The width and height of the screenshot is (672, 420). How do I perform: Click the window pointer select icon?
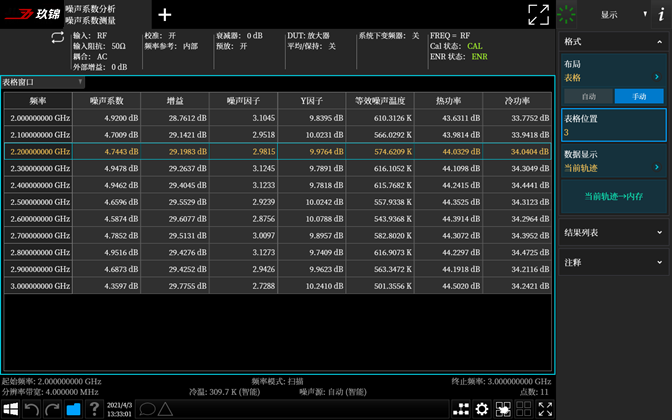pyautogui.click(x=503, y=409)
